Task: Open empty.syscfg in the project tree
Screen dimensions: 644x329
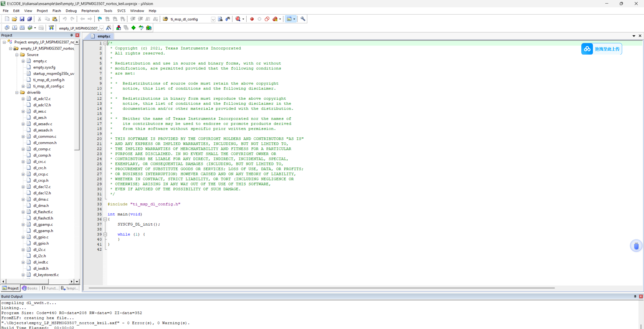Action: [x=44, y=67]
